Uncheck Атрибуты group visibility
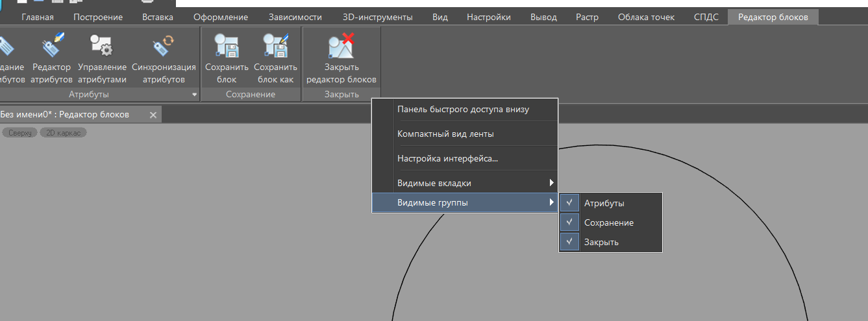 (x=569, y=203)
